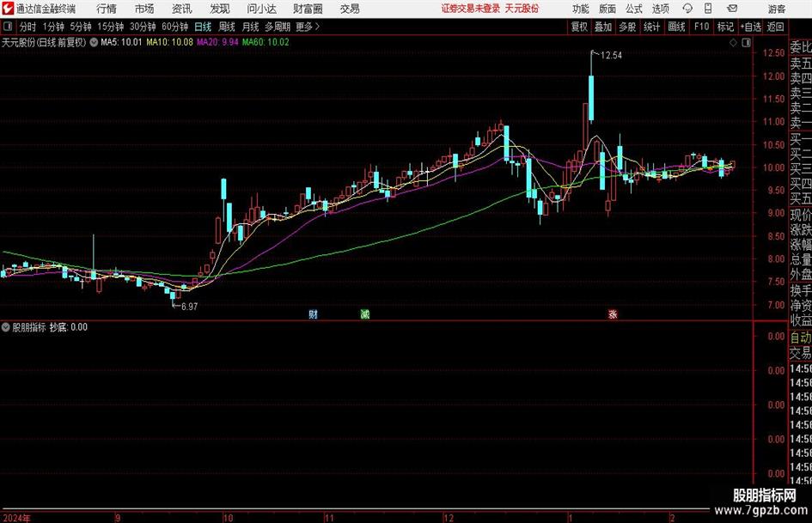Screen dimensions: 812x523
Task: Click the 天元股份(日线 前复权) chart title
Action: point(44,42)
